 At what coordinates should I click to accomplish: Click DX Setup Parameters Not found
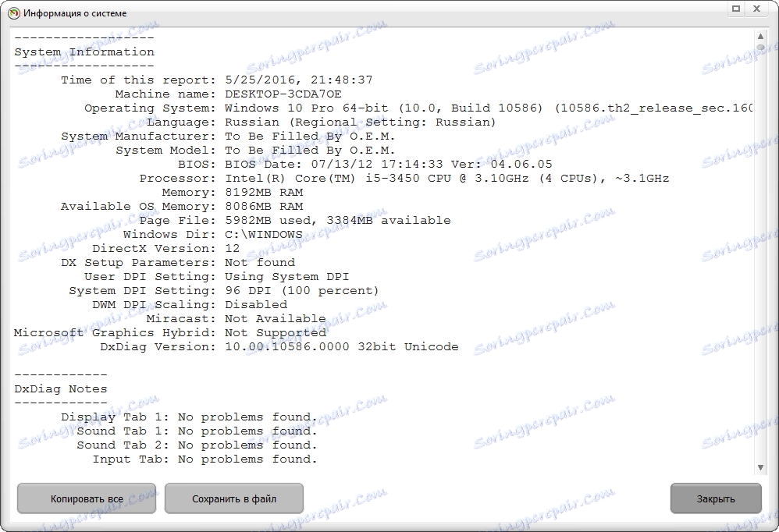click(x=260, y=263)
